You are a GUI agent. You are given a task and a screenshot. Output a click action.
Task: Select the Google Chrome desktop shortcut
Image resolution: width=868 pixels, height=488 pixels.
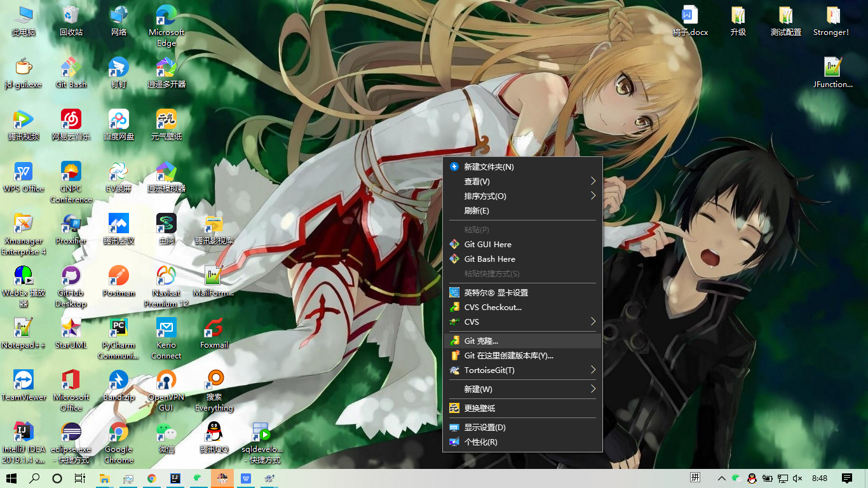coord(119,443)
